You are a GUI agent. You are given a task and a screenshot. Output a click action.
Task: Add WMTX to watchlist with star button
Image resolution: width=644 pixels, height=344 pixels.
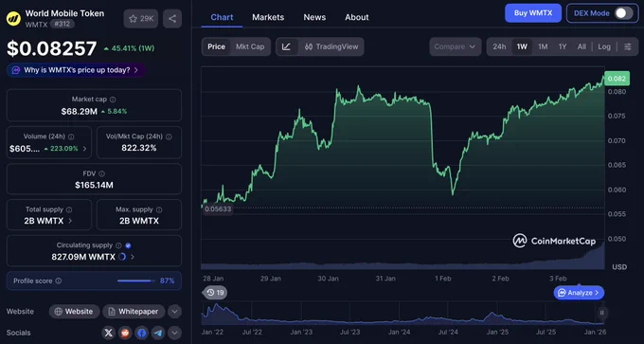141,19
